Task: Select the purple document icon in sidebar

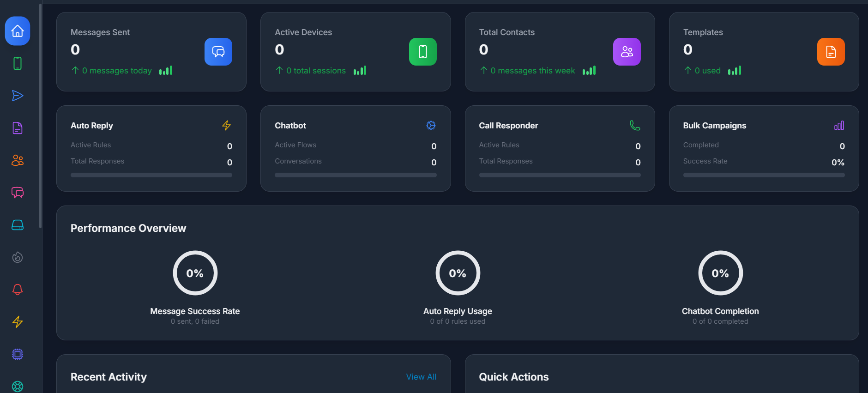Action: click(18, 128)
